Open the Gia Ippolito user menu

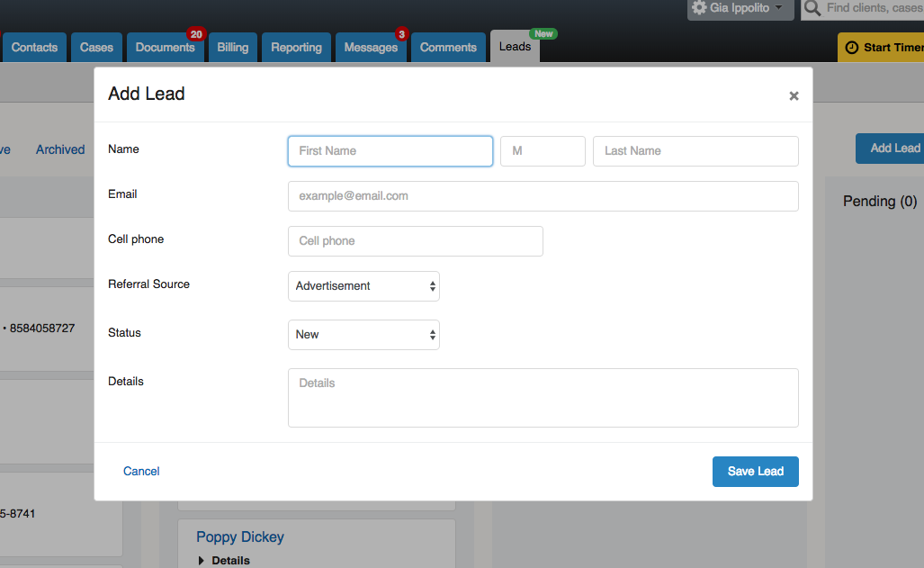point(740,8)
